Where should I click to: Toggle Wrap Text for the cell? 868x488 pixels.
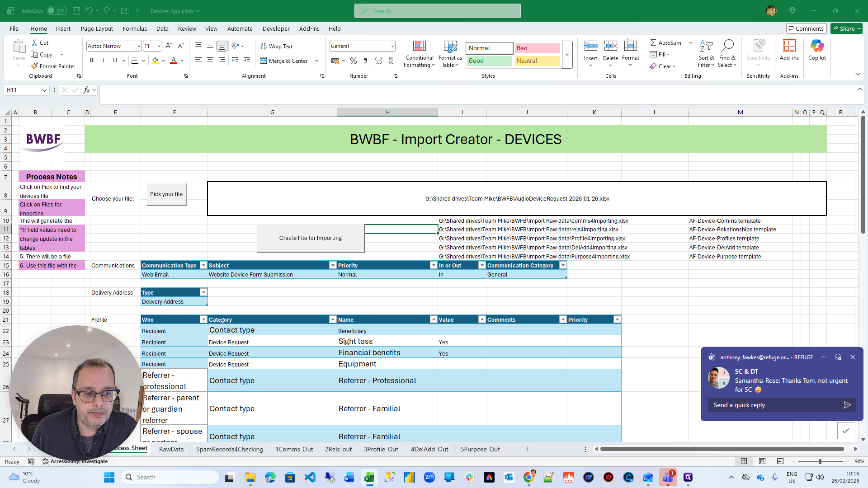pos(277,46)
